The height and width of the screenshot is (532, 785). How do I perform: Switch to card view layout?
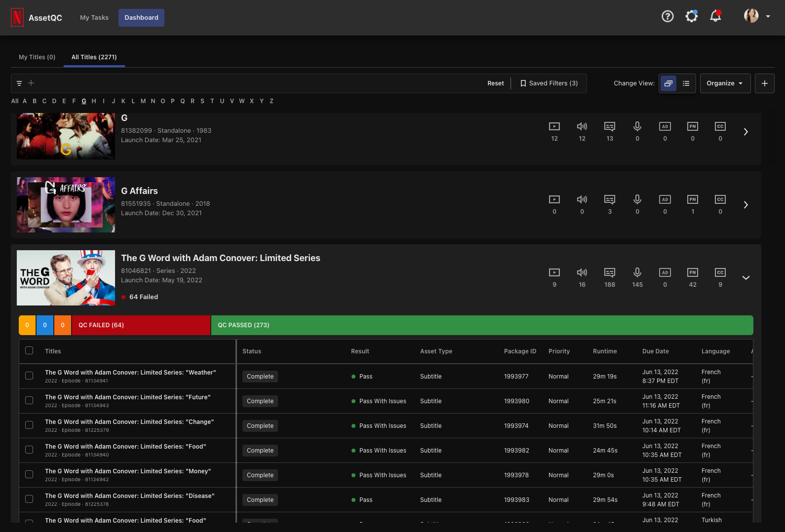click(x=668, y=83)
